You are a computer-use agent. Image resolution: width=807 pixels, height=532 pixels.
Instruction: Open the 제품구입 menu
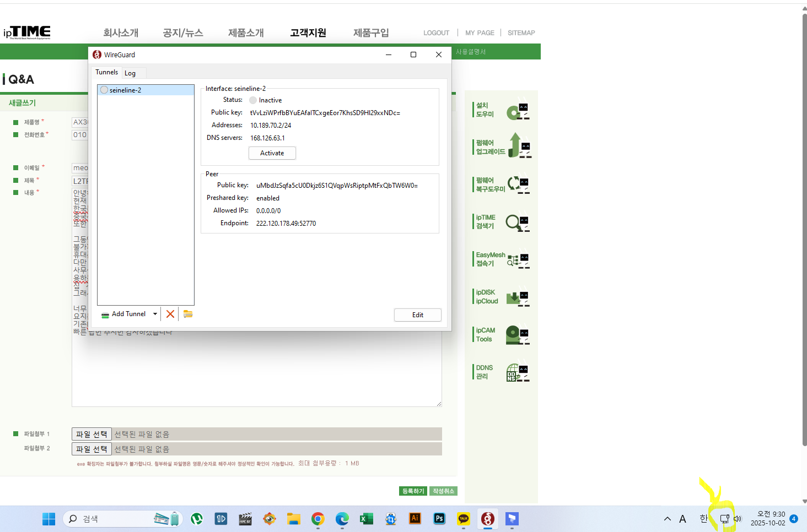[x=371, y=32]
